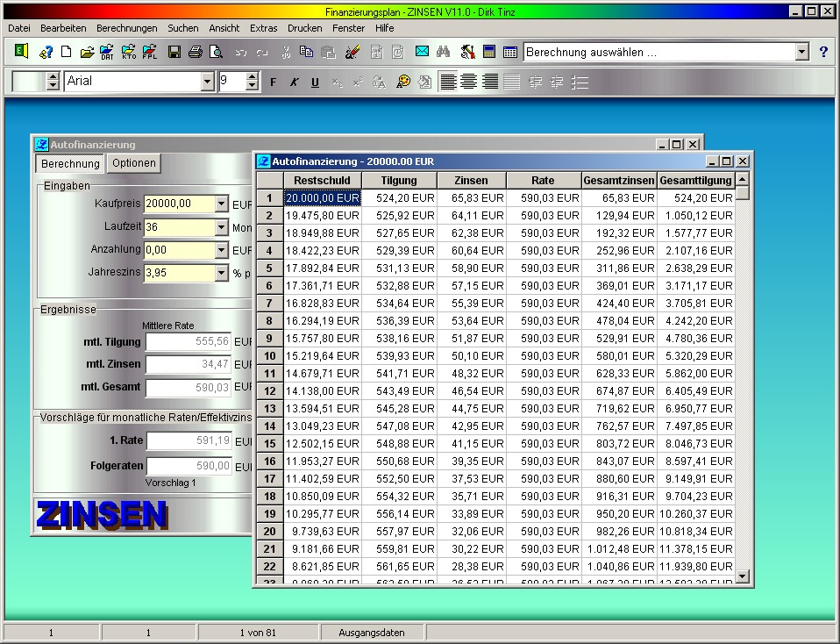
Task: Open print preview magnifier page icon
Action: pos(216,52)
